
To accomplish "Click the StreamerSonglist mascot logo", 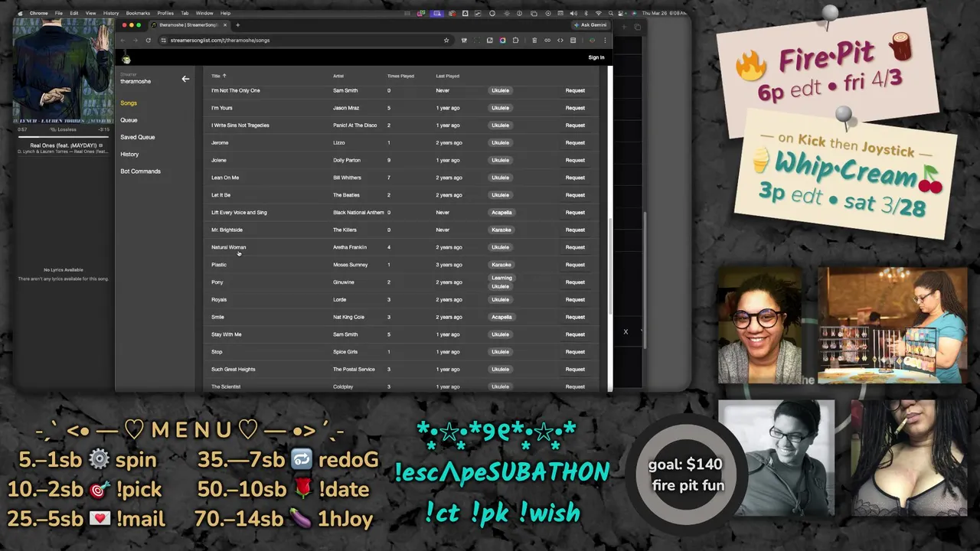I will [126, 59].
